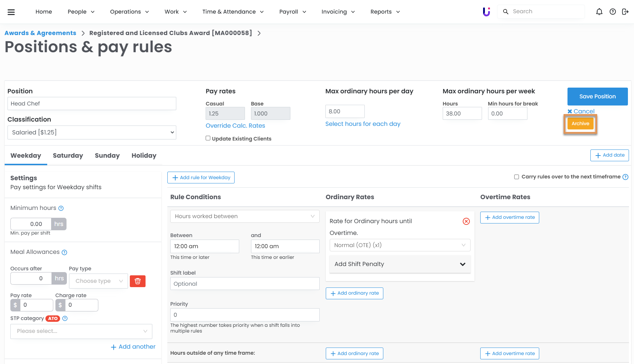Click the Save Position button
Viewport: 634px width, 364px height.
597,97
